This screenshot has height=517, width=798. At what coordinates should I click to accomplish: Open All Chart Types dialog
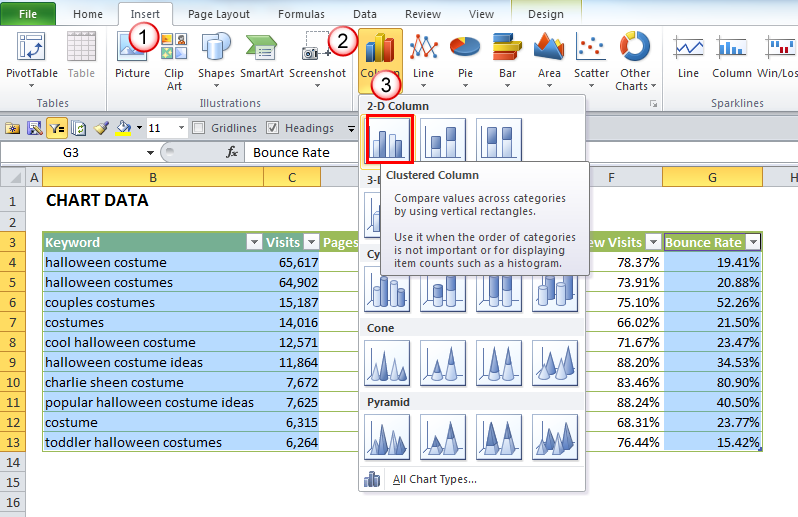434,479
